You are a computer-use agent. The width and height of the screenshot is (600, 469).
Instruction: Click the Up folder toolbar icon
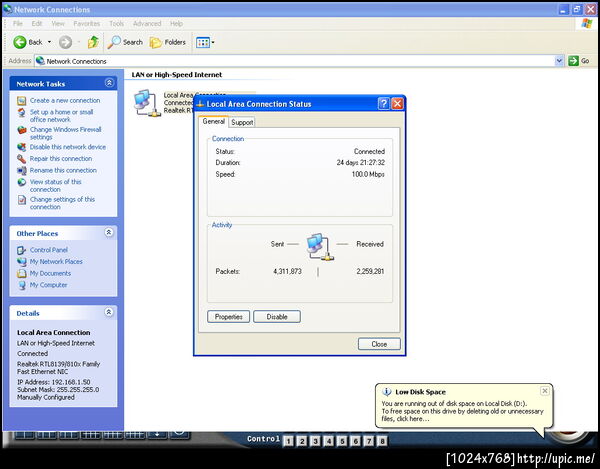tap(93, 42)
